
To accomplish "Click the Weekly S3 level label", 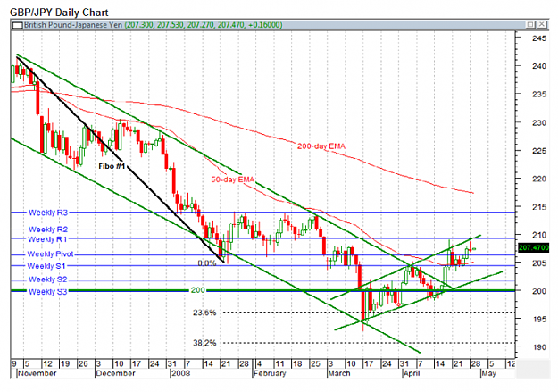I will tap(47, 292).
